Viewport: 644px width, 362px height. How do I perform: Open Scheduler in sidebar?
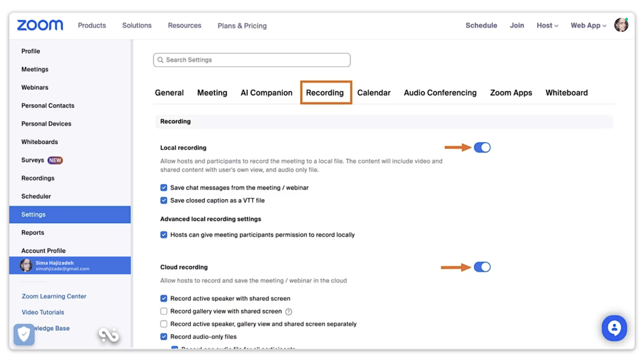(x=36, y=196)
